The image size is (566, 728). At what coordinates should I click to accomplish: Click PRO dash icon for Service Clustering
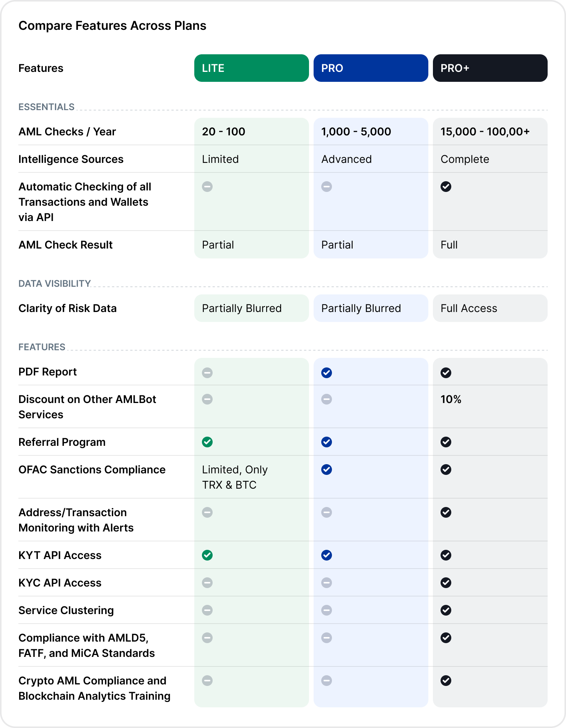(x=327, y=610)
